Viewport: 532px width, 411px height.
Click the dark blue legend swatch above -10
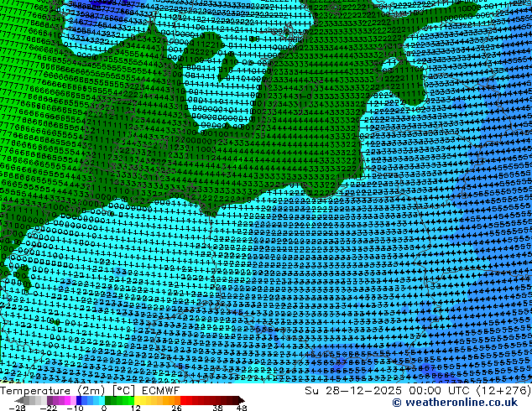tap(79, 400)
